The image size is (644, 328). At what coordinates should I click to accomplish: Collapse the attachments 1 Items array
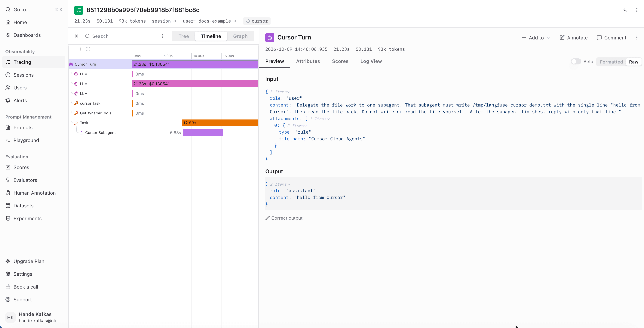tap(320, 119)
